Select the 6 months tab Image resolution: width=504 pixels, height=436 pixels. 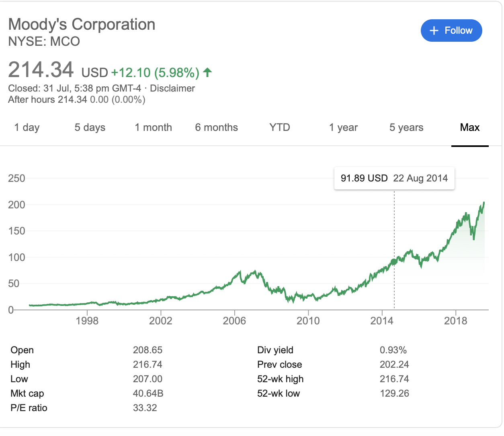(x=216, y=128)
